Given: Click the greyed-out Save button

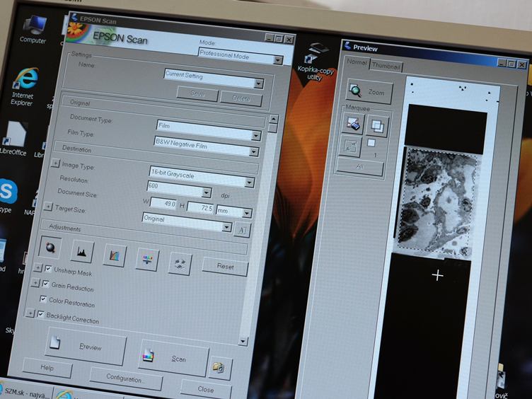Looking at the screenshot, I should point(197,93).
